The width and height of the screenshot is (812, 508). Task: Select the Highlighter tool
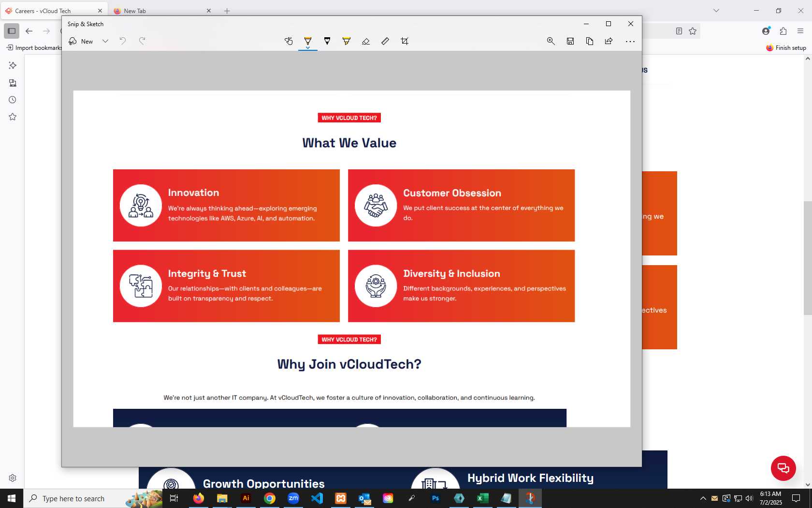point(347,41)
